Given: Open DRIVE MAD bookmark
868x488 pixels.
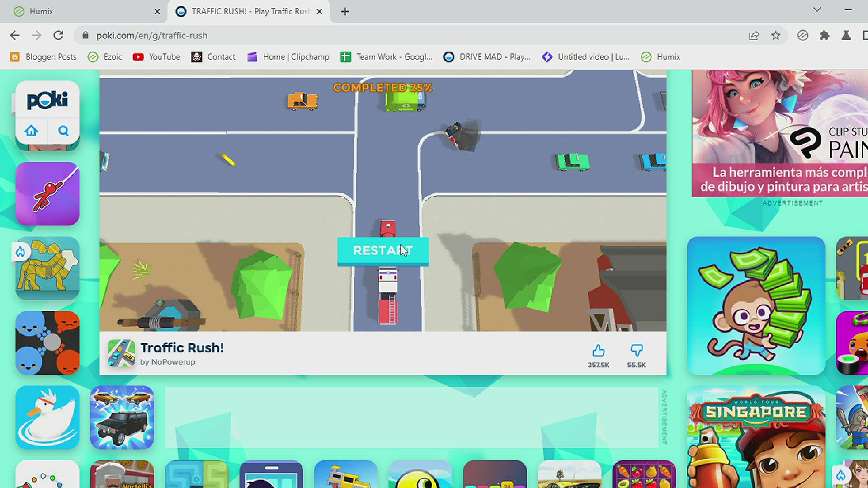Looking at the screenshot, I should (487, 57).
